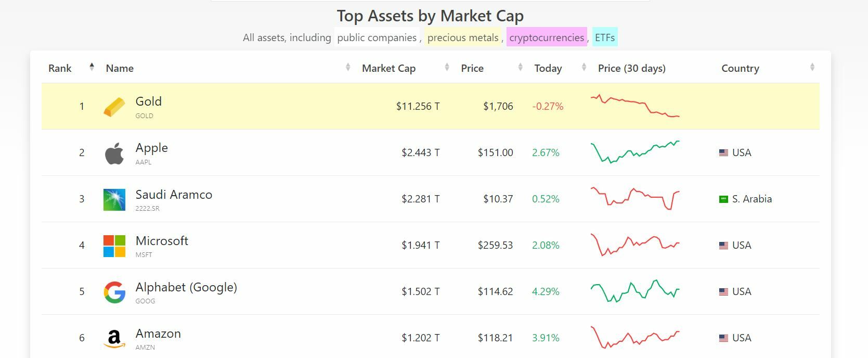
Task: Click the Saudi Arabia flag icon
Action: (723, 199)
